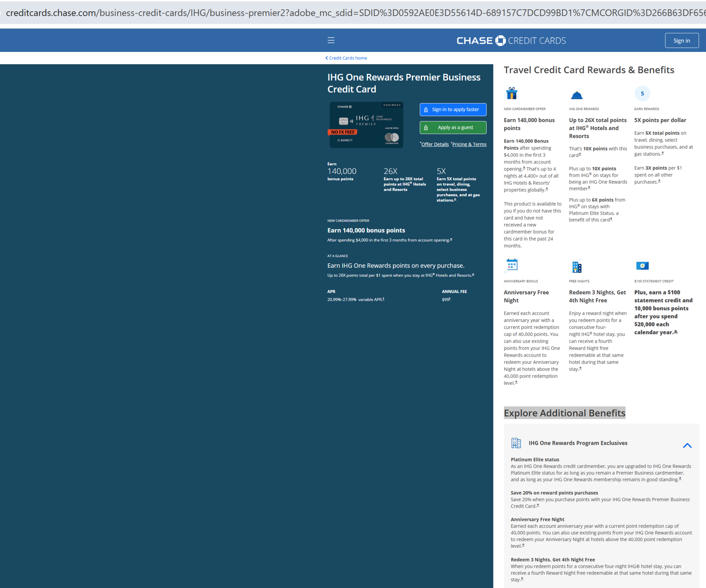
Task: Open the hamburger navigation menu
Action: point(331,40)
